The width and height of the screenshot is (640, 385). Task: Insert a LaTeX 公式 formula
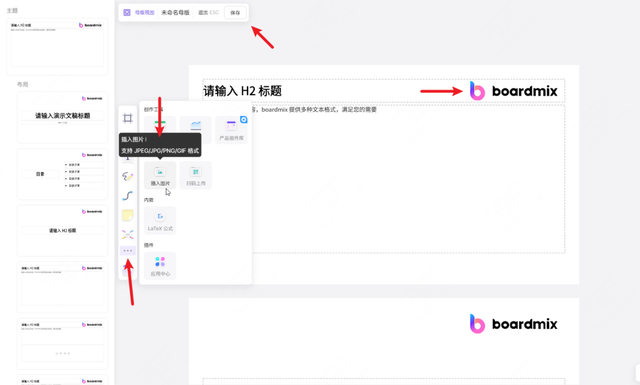tap(160, 220)
